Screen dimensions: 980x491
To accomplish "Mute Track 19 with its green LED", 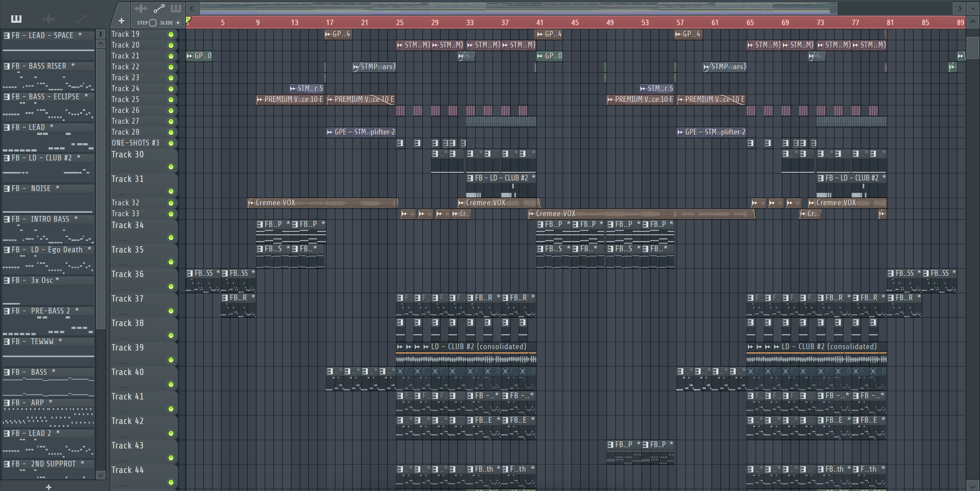I will point(171,35).
